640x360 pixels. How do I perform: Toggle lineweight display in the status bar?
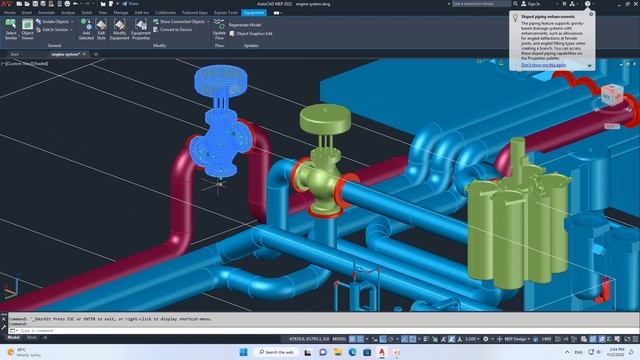pos(426,339)
